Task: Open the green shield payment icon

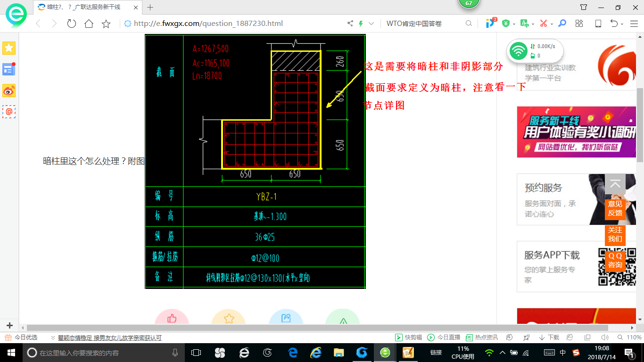Action: click(x=506, y=24)
